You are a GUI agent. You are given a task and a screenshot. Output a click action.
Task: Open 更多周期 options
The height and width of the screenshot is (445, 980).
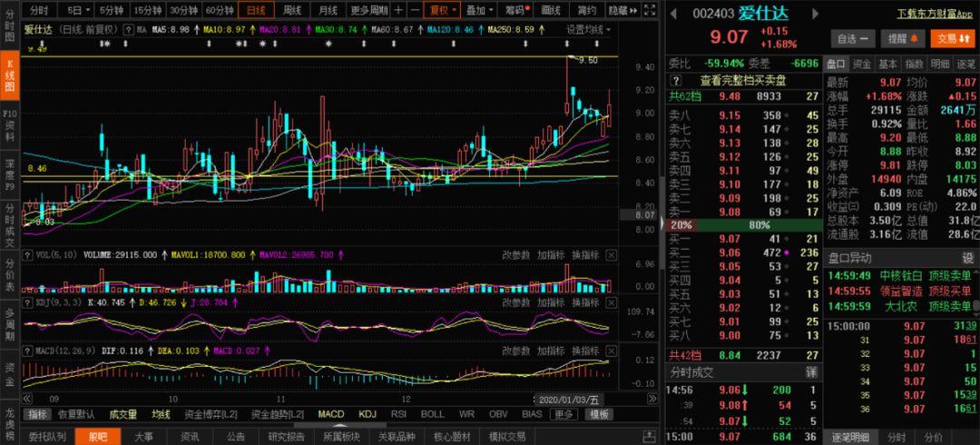(368, 10)
